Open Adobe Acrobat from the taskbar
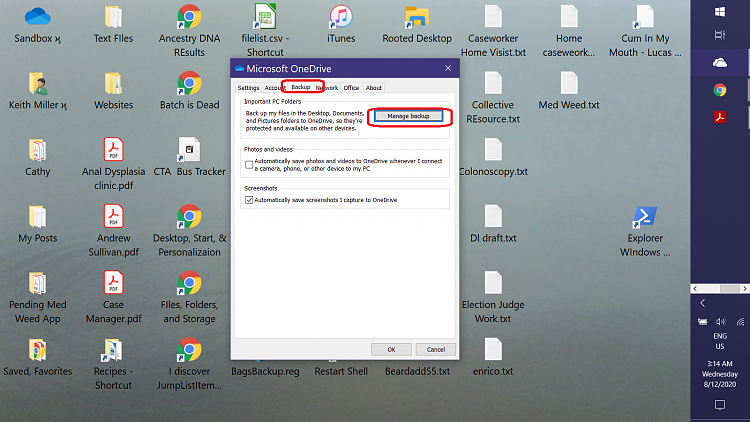Screen dimensions: 750x422 (x=719, y=118)
